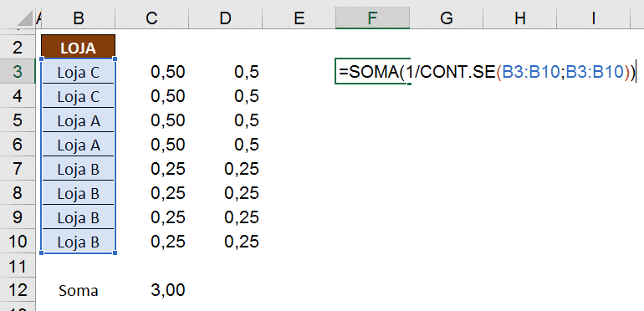The height and width of the screenshot is (311, 644).
Task: Click cell B5 containing Loja A
Action: pyautogui.click(x=78, y=120)
